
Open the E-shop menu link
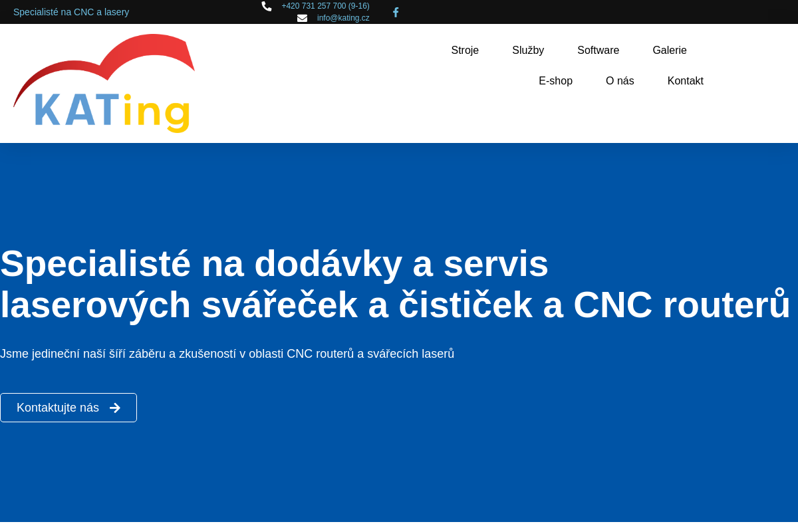point(555,81)
